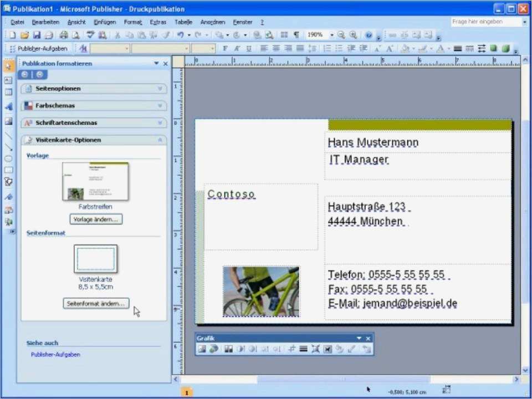Open task pane title dropdown arrow

coord(156,63)
